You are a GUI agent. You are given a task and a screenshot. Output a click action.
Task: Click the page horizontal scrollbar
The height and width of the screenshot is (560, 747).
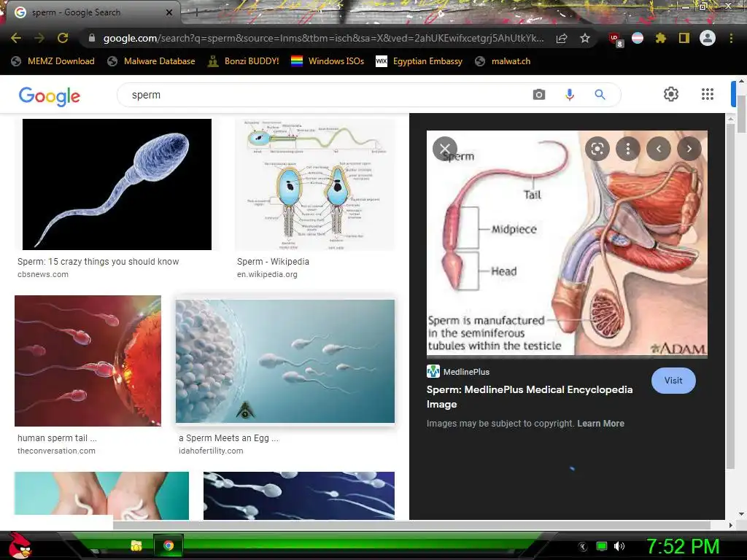[x=411, y=525]
